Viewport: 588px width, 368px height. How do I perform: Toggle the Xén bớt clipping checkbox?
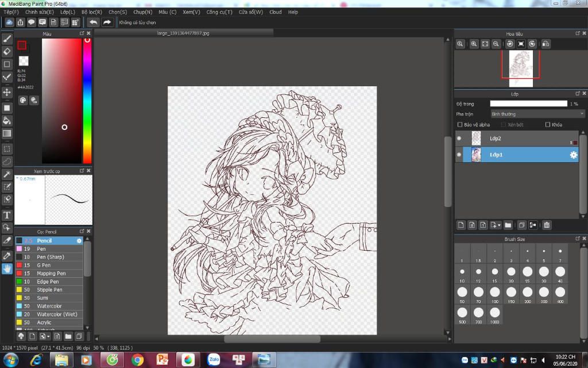point(504,125)
